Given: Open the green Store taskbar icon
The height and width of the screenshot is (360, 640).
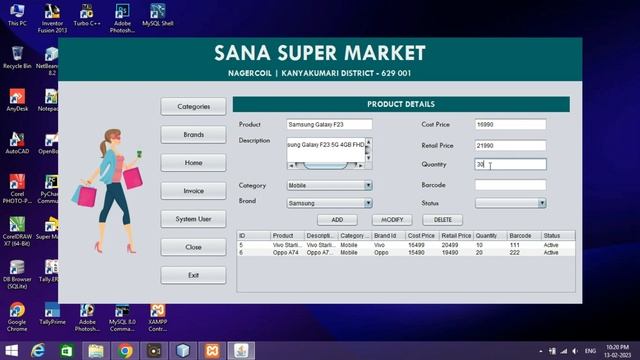Looking at the screenshot, I should pyautogui.click(x=67, y=351).
